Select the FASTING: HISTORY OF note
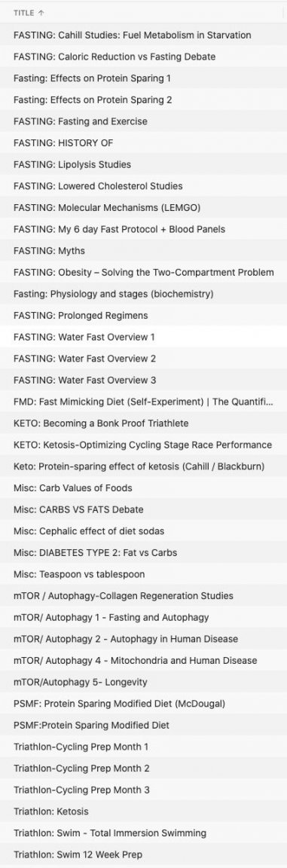Screen dimensions: 287x868 143,143
